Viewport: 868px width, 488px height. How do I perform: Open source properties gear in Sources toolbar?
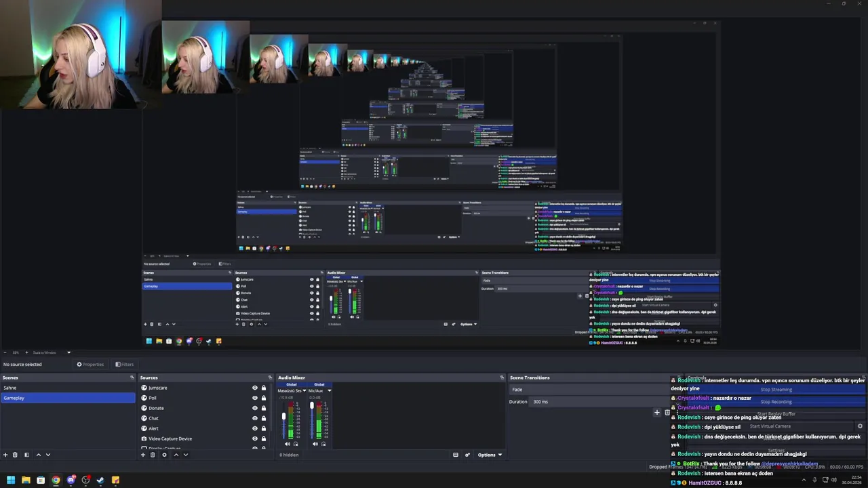[x=164, y=455]
